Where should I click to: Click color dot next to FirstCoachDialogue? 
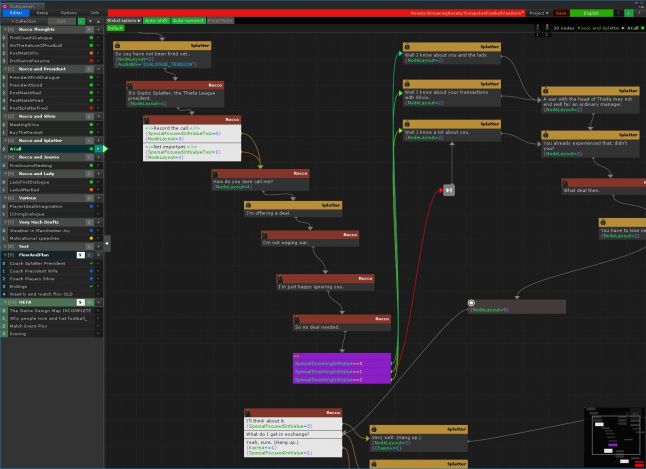click(91, 38)
